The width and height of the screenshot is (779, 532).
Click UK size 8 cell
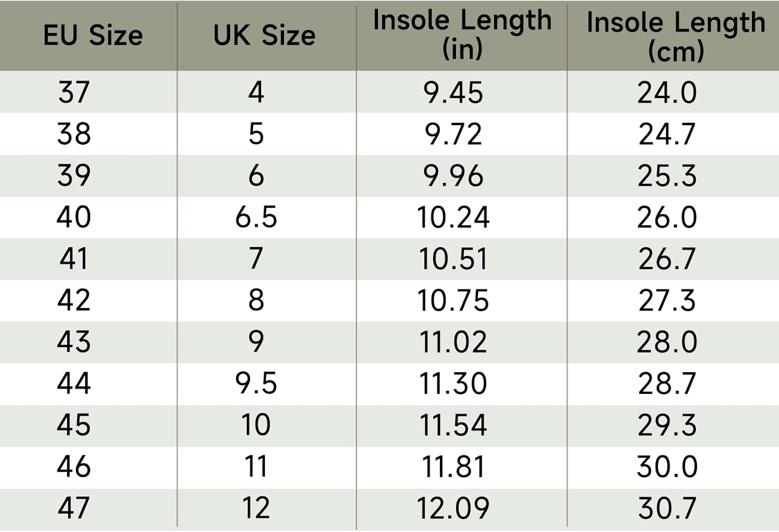pos(256,300)
